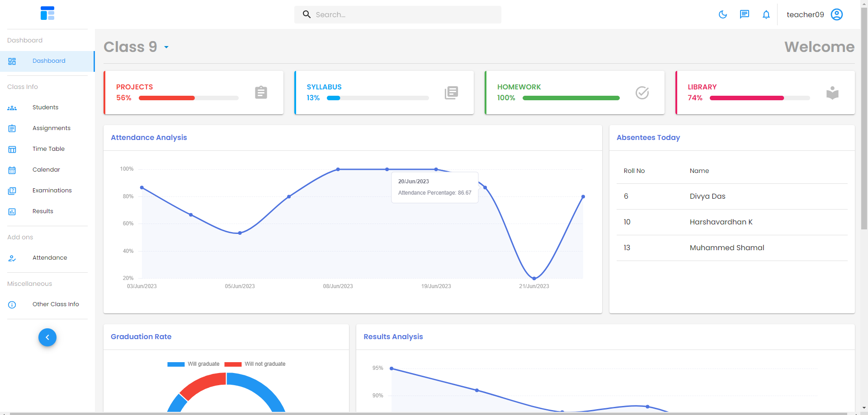The image size is (868, 415).
Task: Click the Time Table icon
Action: pyautogui.click(x=12, y=149)
